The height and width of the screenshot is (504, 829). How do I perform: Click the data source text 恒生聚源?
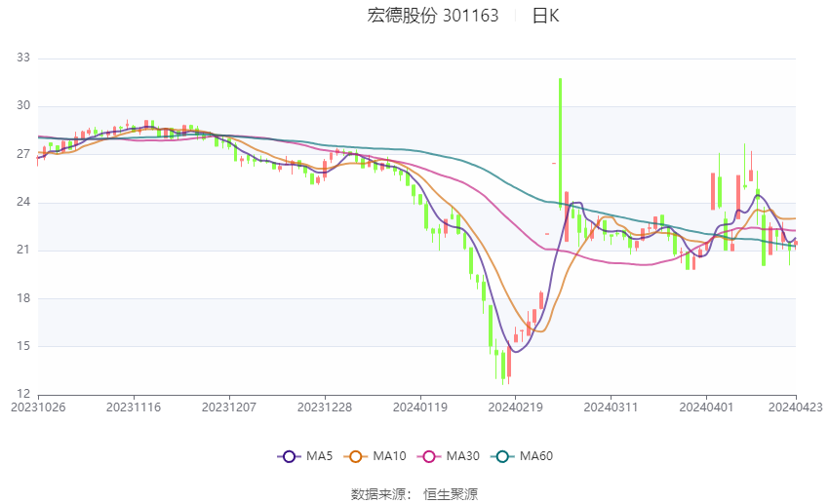451,494
